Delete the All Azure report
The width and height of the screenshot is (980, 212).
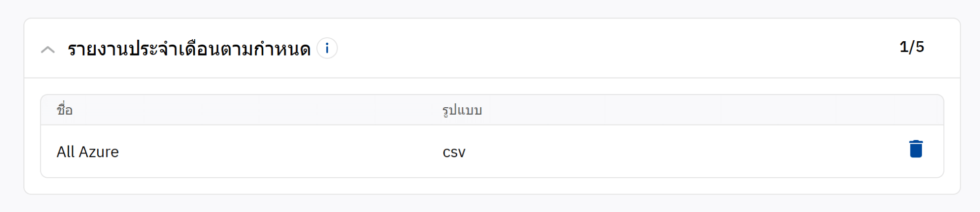[x=916, y=149]
